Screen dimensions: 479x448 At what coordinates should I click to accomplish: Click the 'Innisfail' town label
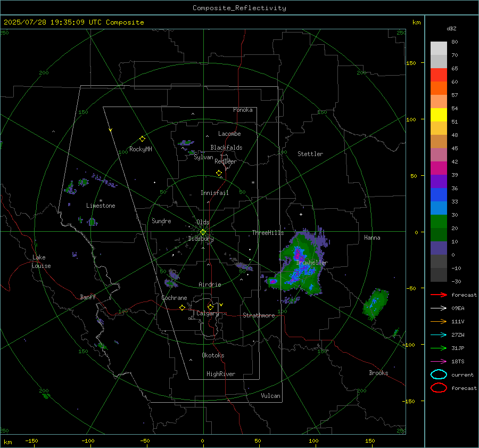[214, 193]
